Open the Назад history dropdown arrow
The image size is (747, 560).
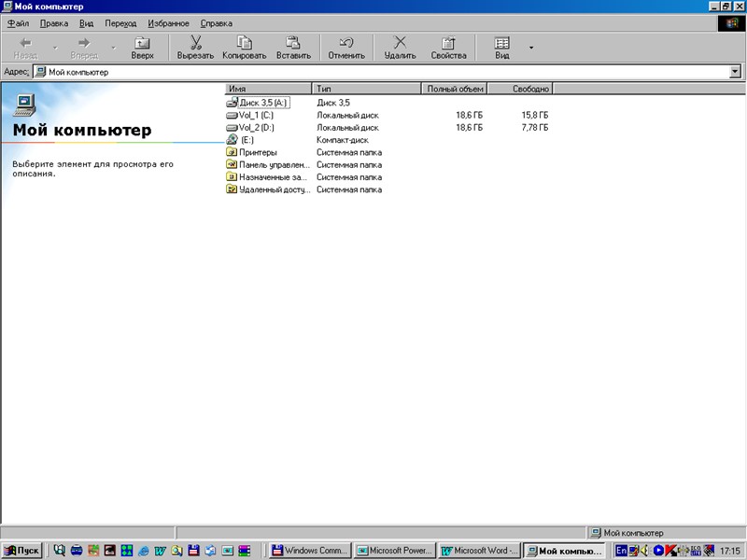click(55, 48)
